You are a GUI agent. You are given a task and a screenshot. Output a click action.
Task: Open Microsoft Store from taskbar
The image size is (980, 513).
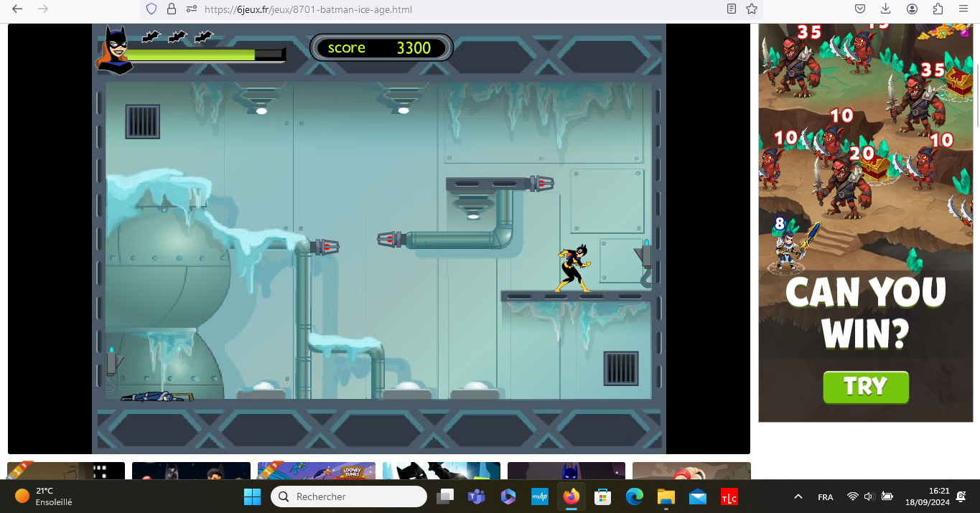click(x=603, y=496)
